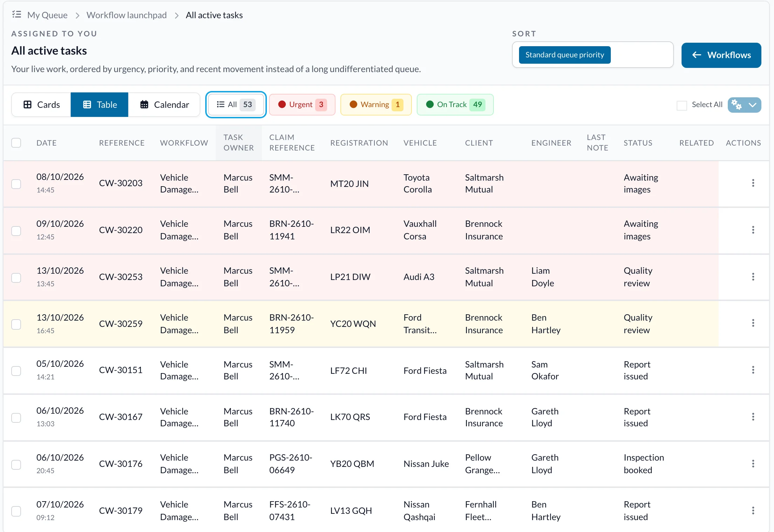Viewport: 774px width, 532px height.
Task: Open My Queue breadcrumb
Action: 47,15
